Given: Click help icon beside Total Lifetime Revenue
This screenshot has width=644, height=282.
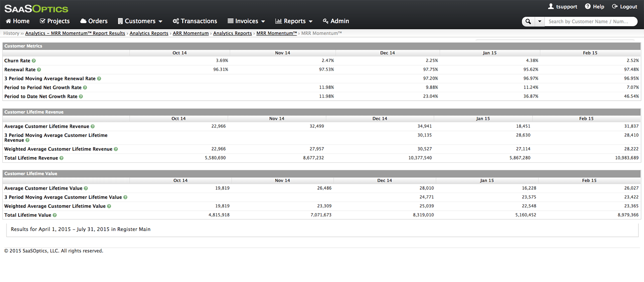Looking at the screenshot, I should coord(62,158).
